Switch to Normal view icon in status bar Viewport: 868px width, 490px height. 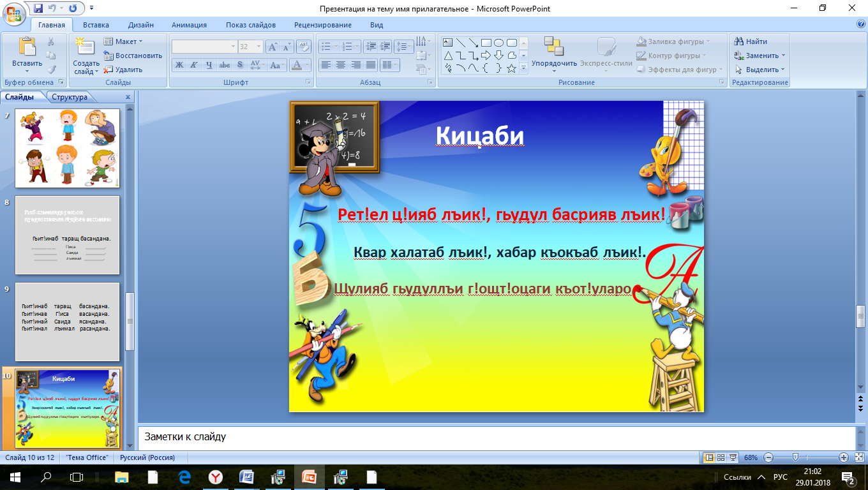(x=708, y=457)
